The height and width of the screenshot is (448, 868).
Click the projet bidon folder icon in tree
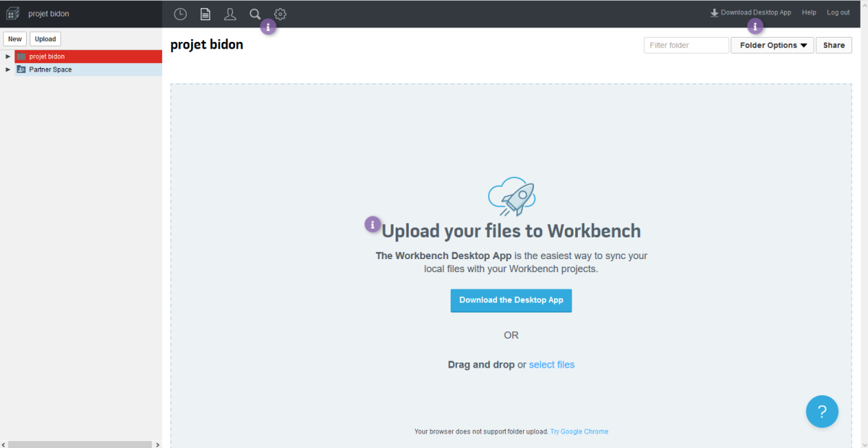(x=21, y=56)
